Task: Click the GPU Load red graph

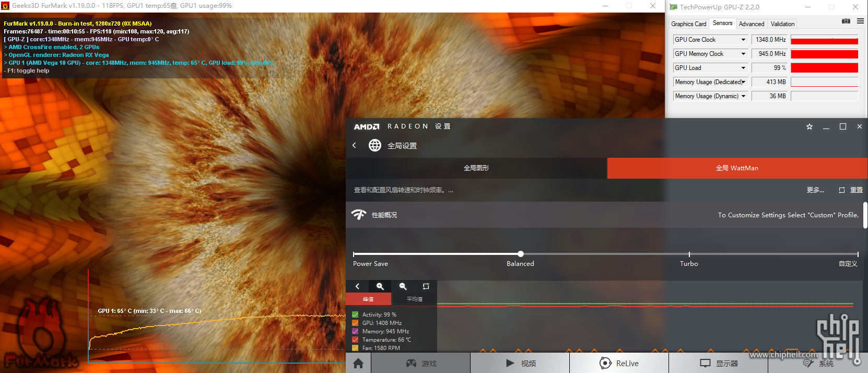Action: point(824,68)
